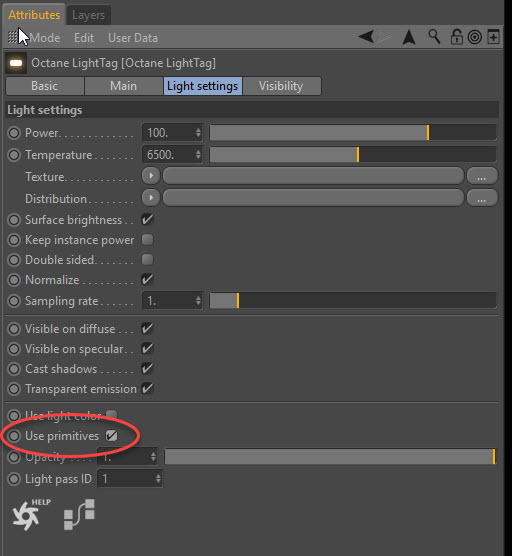Click Light pass ID stepper arrows

tap(158, 479)
